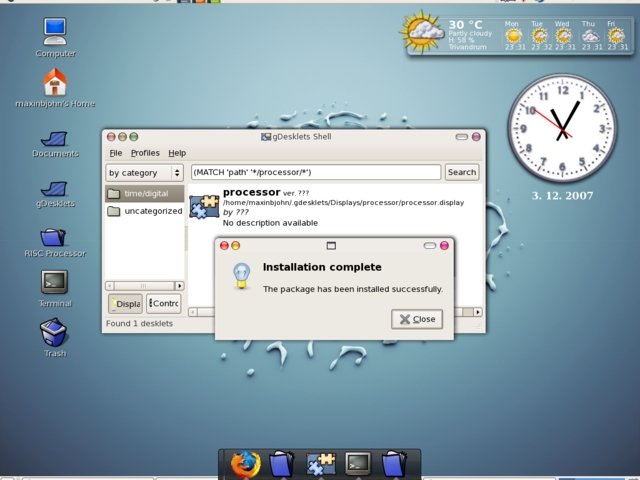Image resolution: width=640 pixels, height=480 pixels.
Task: Open the Profiles menu
Action: pyautogui.click(x=145, y=153)
